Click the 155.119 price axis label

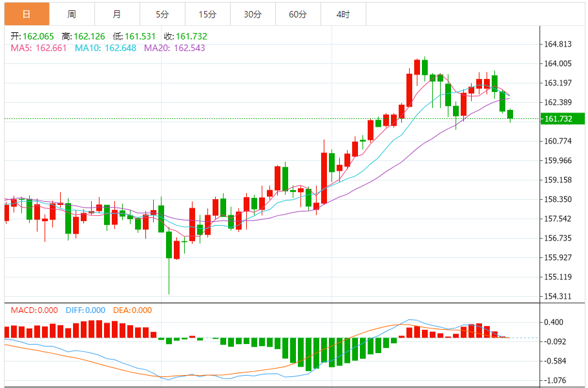[558, 277]
